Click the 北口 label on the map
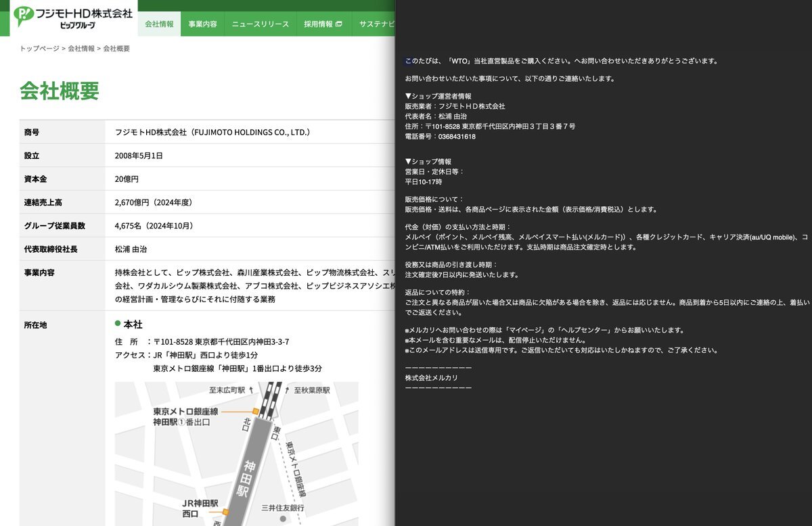This screenshot has height=526, width=812. pyautogui.click(x=248, y=424)
